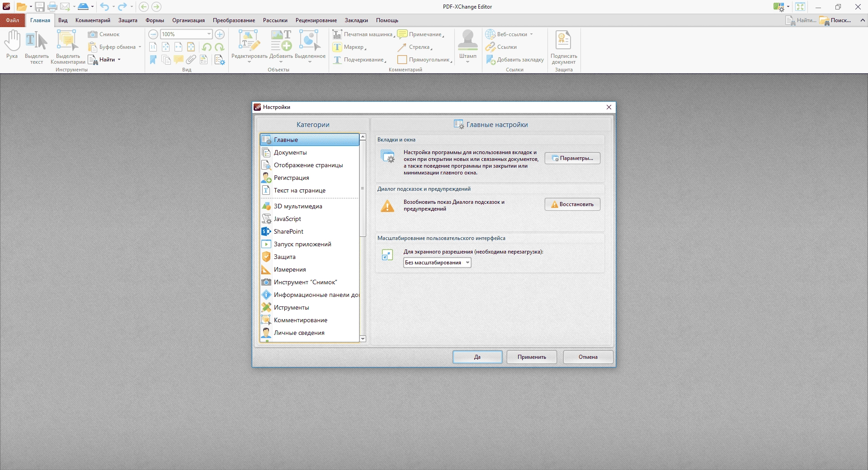Click the fullscreen mode icon in title bar
Screen dimensions: 868x470
(x=800, y=7)
